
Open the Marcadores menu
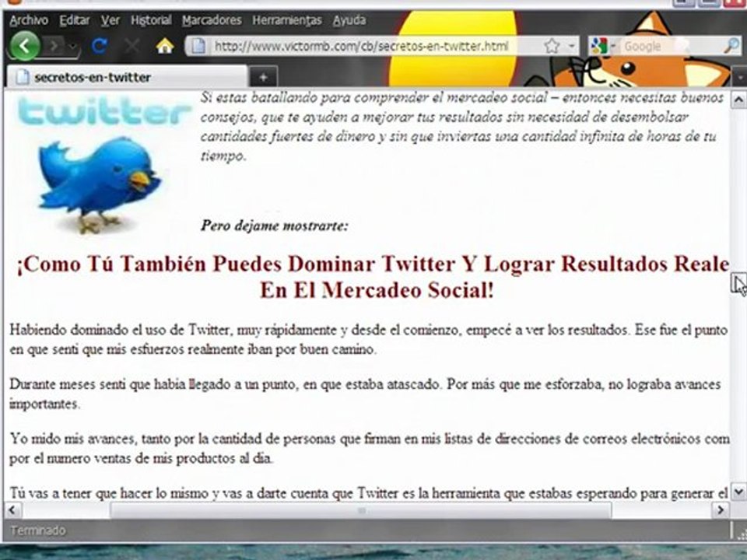[x=212, y=20]
